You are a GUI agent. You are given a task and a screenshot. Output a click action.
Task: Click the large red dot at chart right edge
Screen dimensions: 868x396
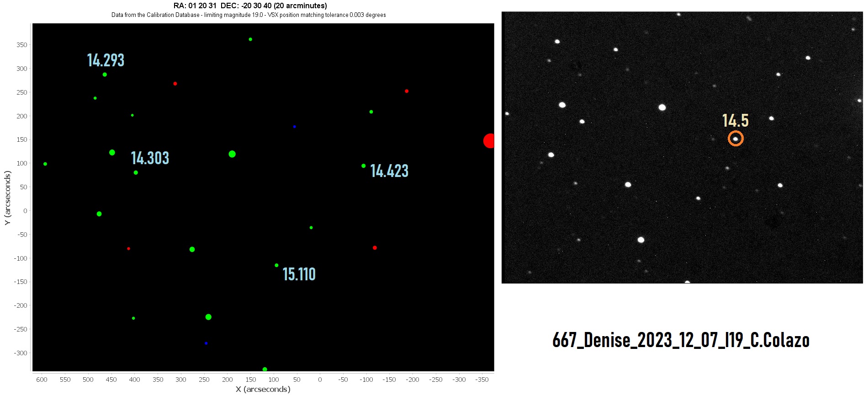point(489,141)
